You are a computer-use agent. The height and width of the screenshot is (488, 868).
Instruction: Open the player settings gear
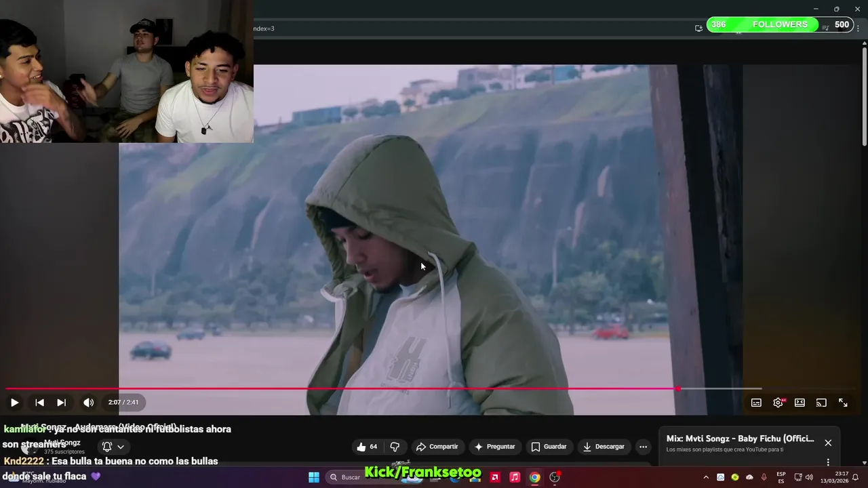tap(778, 403)
